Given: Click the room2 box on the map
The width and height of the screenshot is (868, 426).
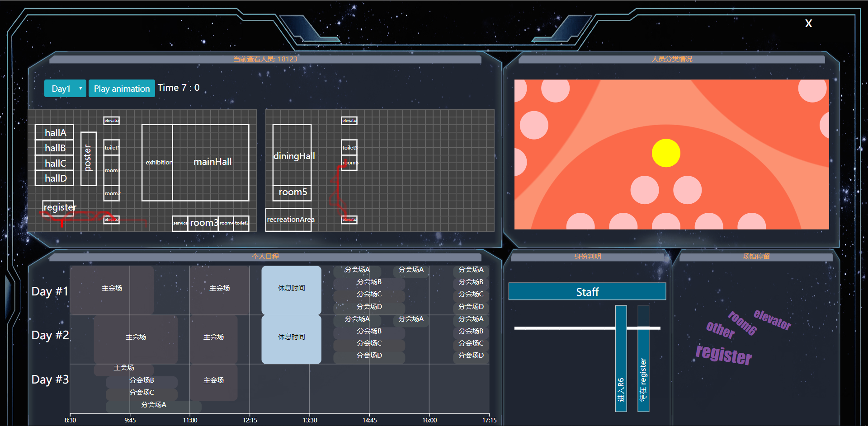Looking at the screenshot, I should point(111,193).
